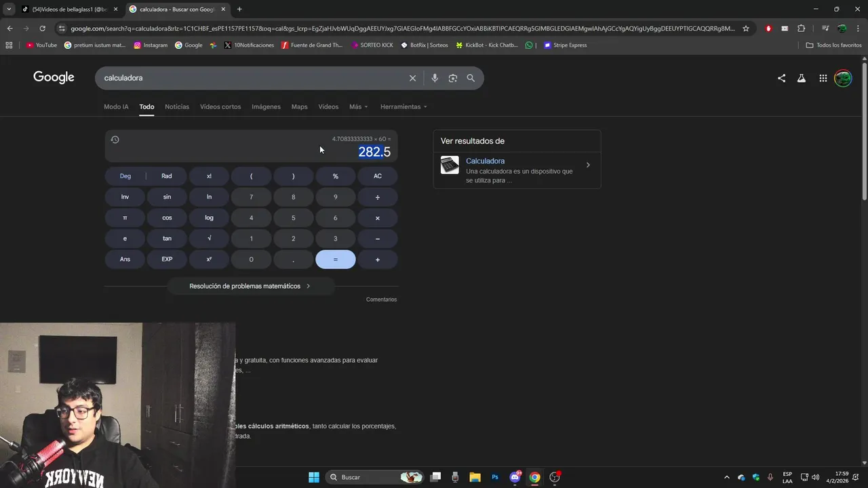This screenshot has height=488, width=868.
Task: Go back to previous page
Action: click(9, 28)
